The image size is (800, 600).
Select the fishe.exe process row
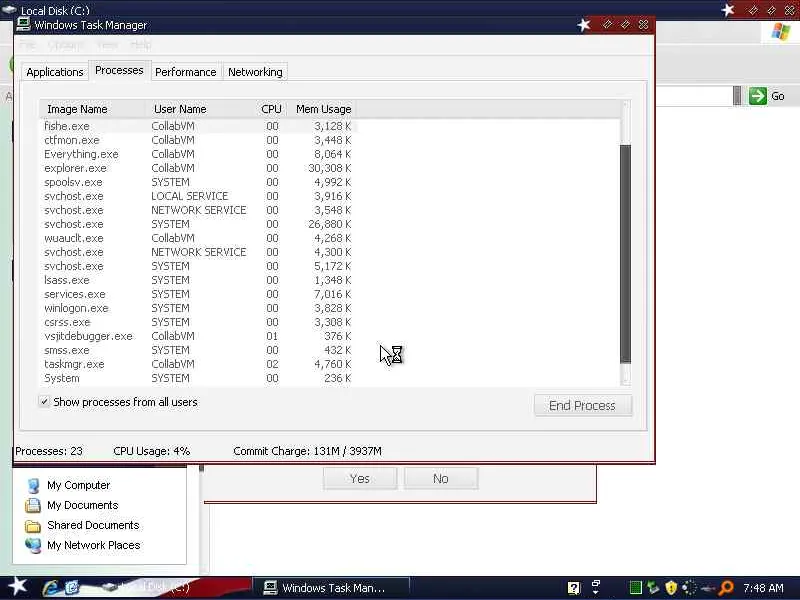pyautogui.click(x=198, y=126)
